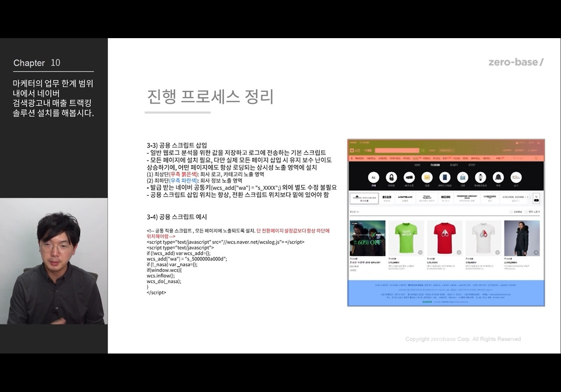Like the red t-shirt with its heart icon
Viewport: 561px width, 392px height.
coord(458,253)
